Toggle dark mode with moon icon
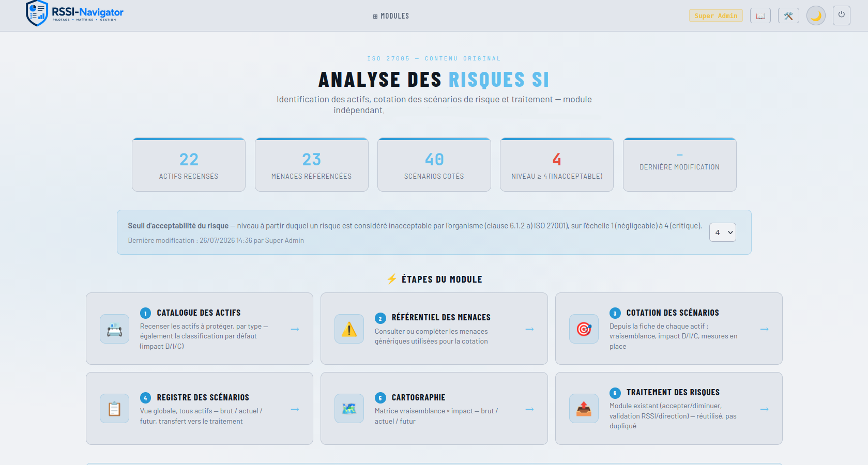This screenshot has height=465, width=868. tap(816, 16)
